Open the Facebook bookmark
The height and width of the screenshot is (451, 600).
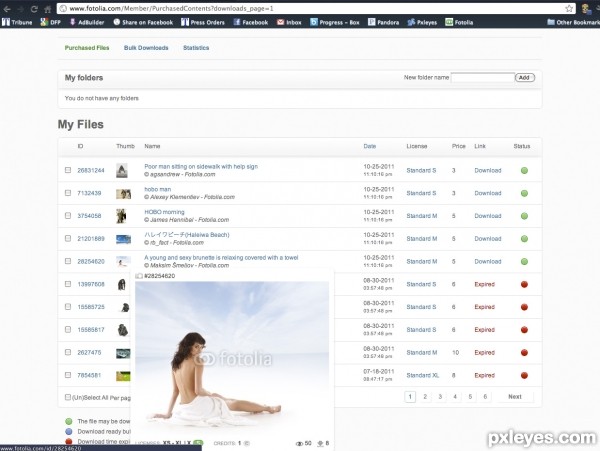click(251, 22)
